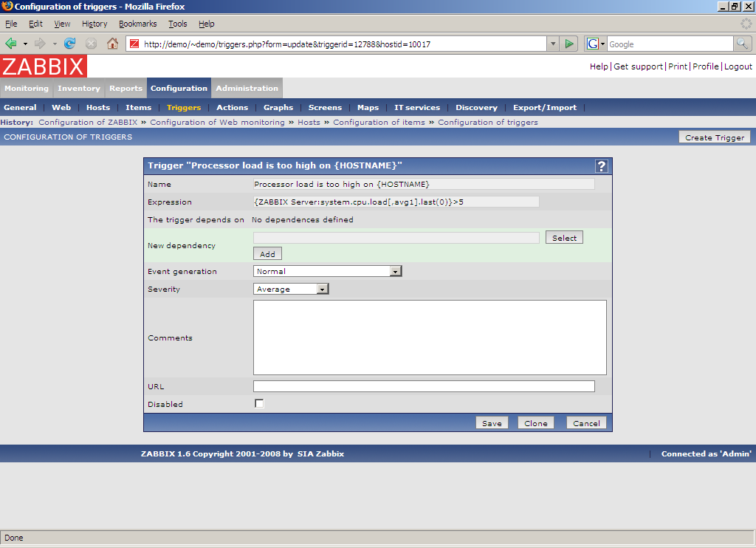
Task: Click the Firefox back arrow icon
Action: [10, 44]
